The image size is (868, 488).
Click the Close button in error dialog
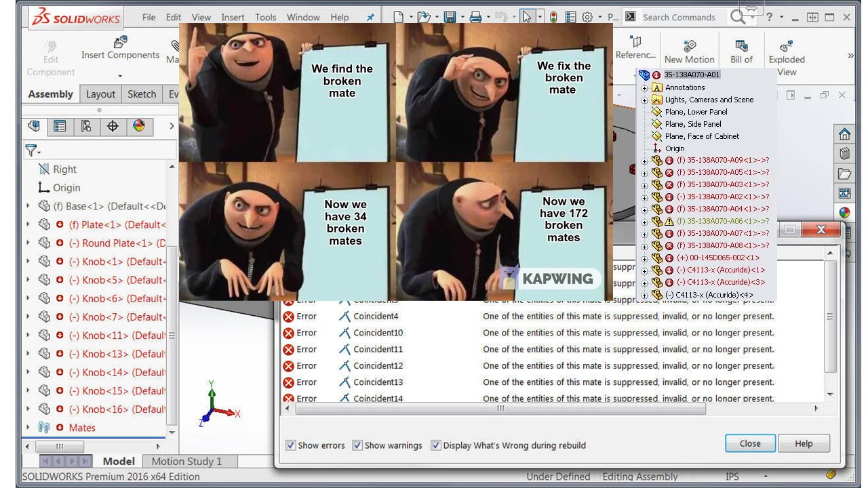point(750,443)
